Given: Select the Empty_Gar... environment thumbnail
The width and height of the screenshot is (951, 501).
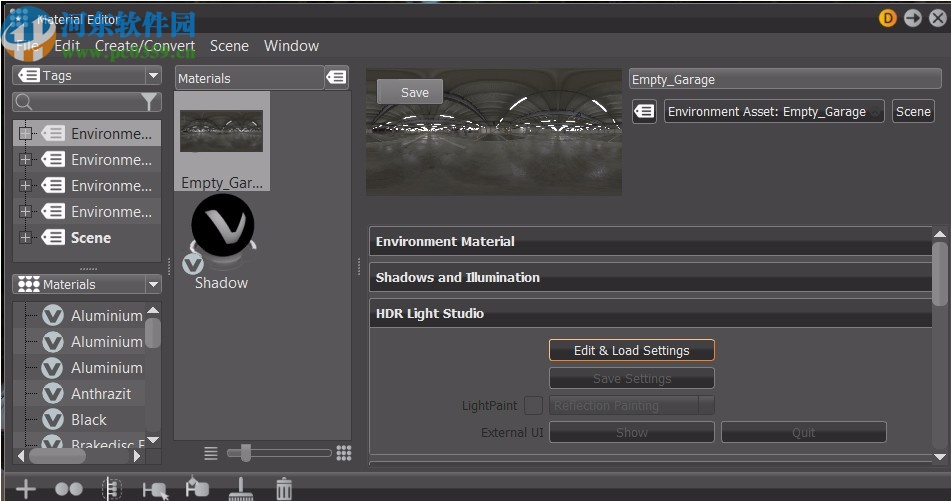Looking at the screenshot, I should pos(222,141).
